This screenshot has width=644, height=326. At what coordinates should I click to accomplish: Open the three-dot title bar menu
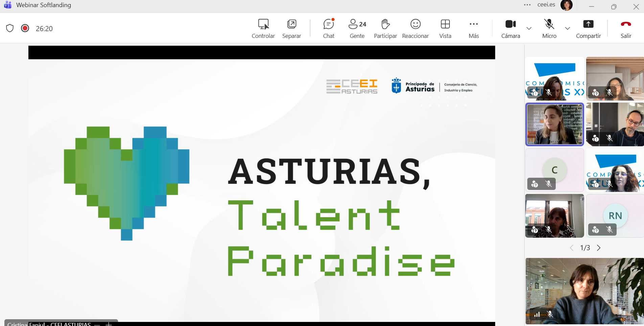click(x=527, y=5)
